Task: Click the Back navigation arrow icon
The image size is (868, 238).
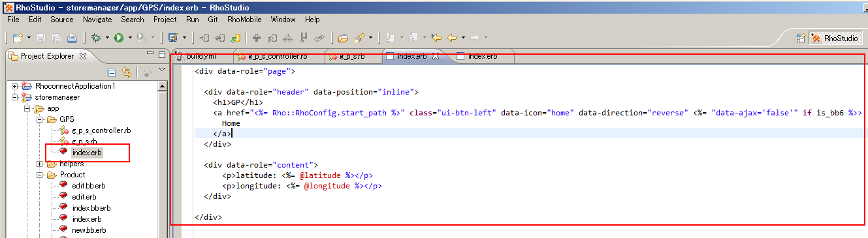Action: click(452, 38)
